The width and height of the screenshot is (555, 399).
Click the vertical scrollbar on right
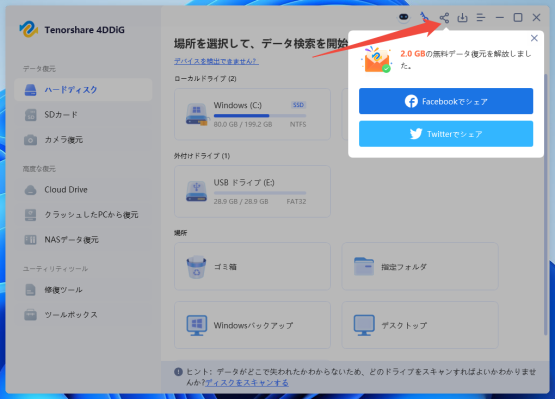tap(545, 204)
